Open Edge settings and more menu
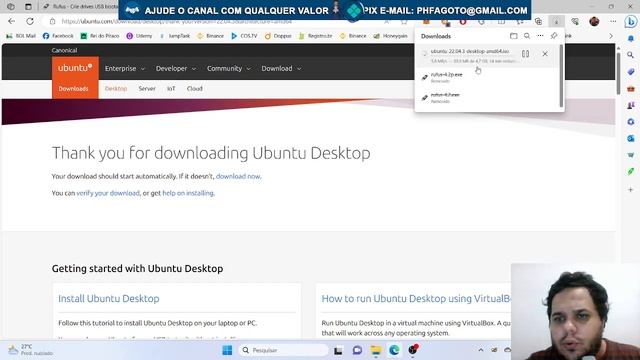Screen dimensions: 640x360 pos(613,21)
